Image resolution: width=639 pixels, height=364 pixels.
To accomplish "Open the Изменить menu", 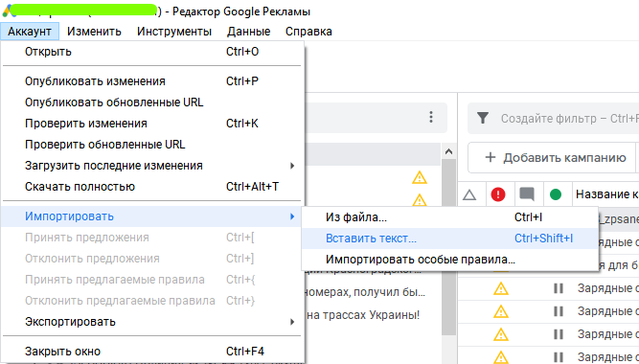I will [x=94, y=32].
